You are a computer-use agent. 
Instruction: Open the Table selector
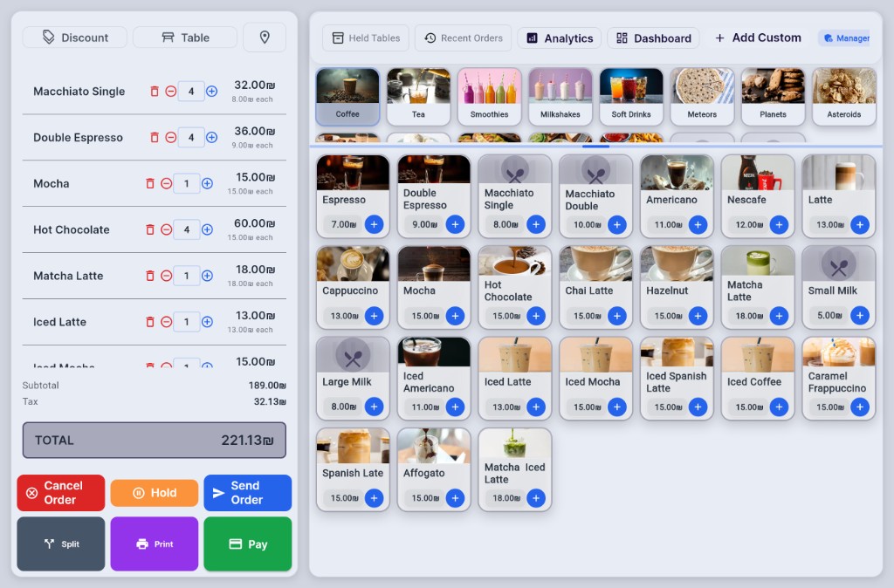click(x=185, y=38)
